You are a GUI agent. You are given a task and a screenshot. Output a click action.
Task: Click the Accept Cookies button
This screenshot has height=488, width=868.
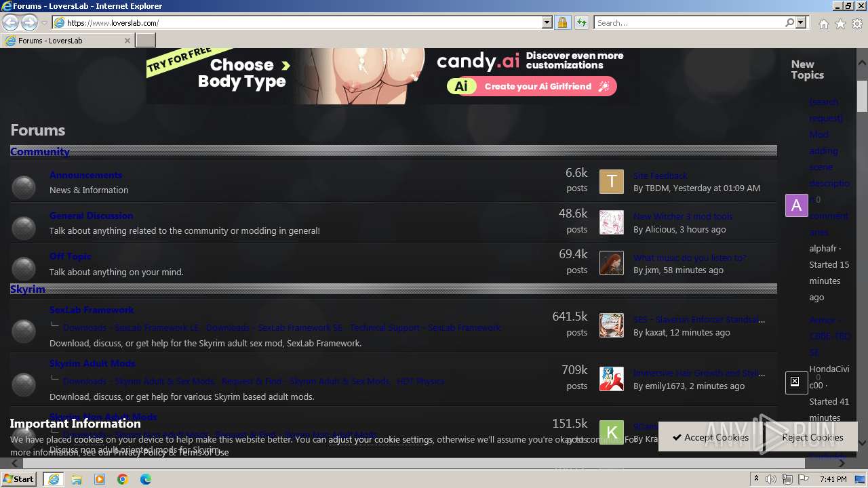(x=710, y=437)
